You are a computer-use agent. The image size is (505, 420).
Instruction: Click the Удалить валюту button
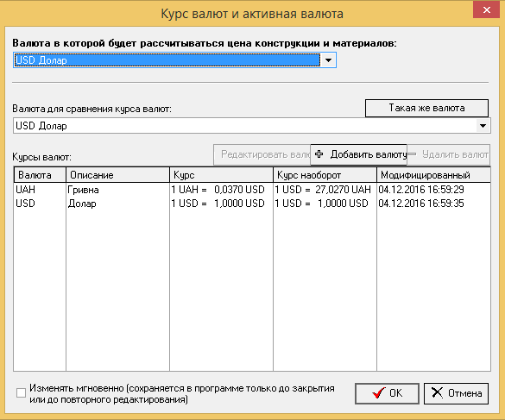coord(449,154)
